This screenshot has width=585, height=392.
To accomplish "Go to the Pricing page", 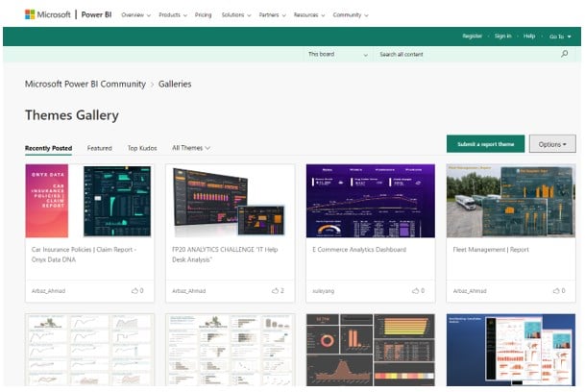I will click(203, 15).
